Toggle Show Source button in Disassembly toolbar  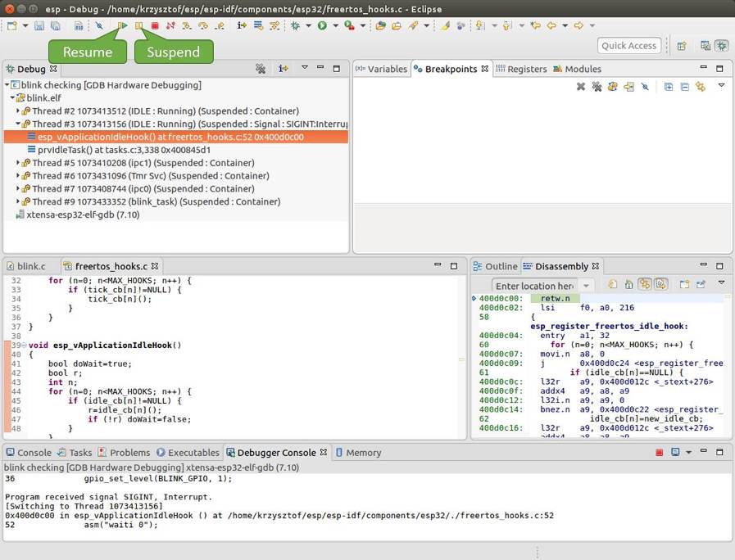pos(660,284)
